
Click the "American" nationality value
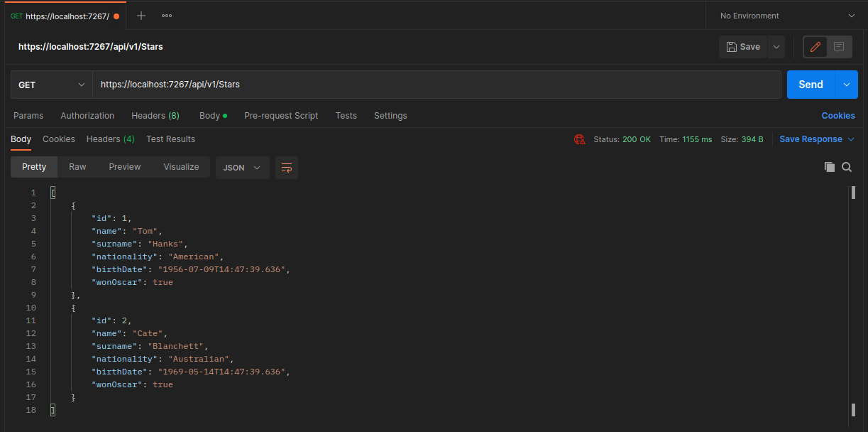coord(193,256)
